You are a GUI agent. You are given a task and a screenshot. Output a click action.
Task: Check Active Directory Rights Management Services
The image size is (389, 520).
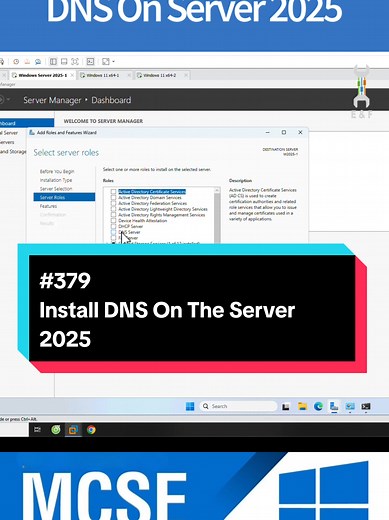[x=113, y=215]
